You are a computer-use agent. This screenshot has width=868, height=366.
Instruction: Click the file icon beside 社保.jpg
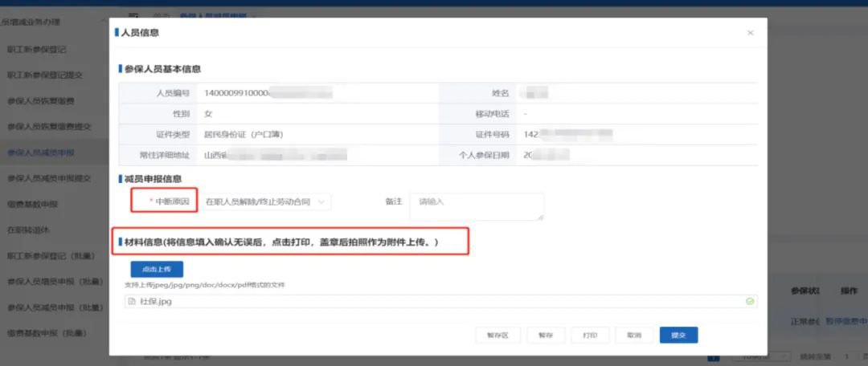(x=132, y=302)
